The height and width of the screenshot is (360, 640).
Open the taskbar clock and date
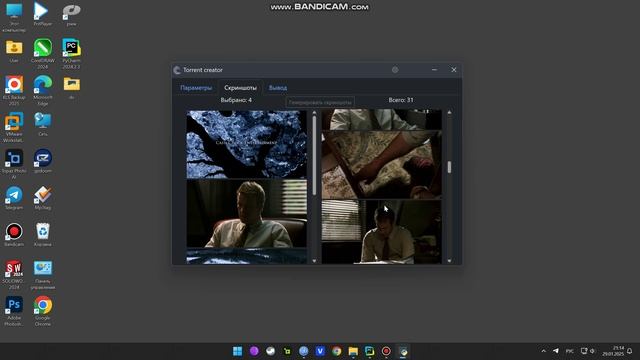point(613,351)
